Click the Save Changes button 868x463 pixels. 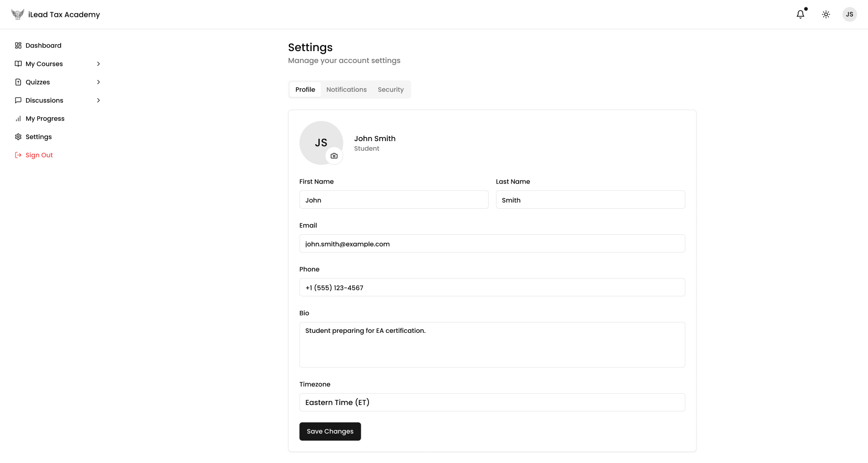330,431
